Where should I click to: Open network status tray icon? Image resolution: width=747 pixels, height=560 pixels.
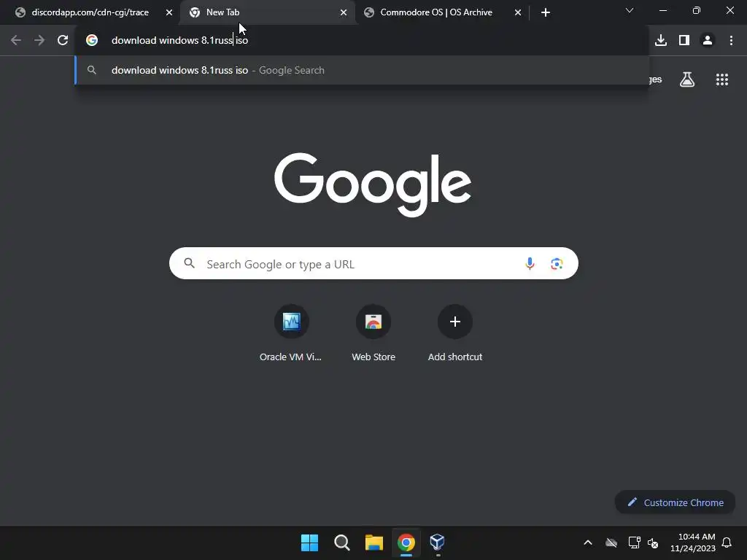634,542
